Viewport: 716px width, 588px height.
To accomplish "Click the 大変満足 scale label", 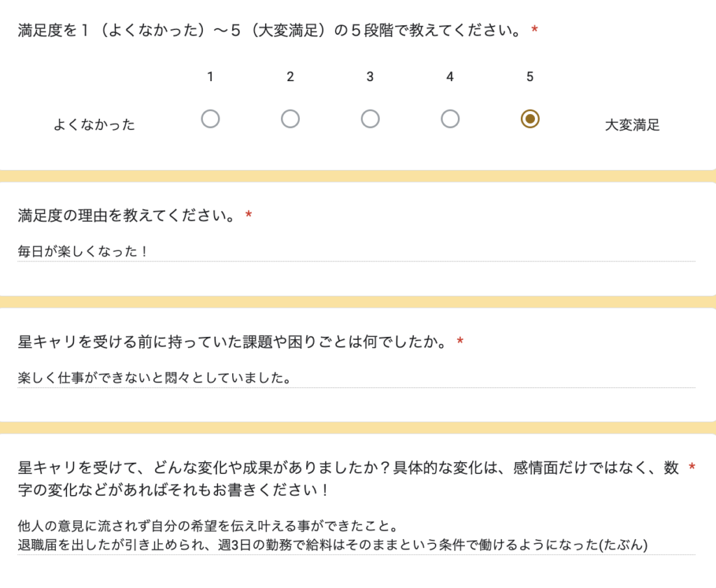I will click(x=632, y=124).
